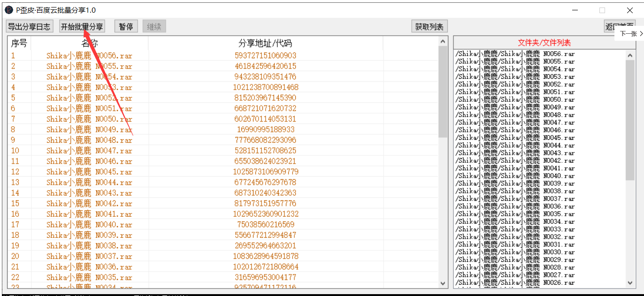This screenshot has width=644, height=296.
Task: Click share code 777668082293096
Action: click(x=265, y=140)
